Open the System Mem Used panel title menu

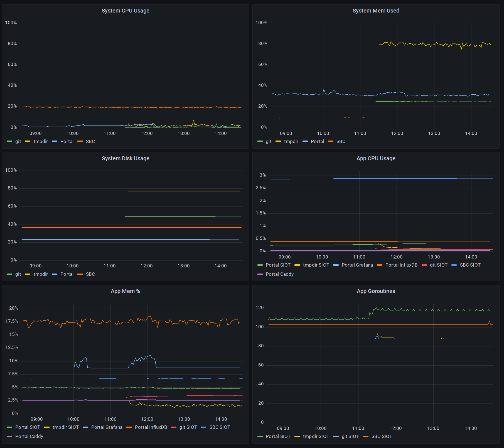[x=376, y=11]
